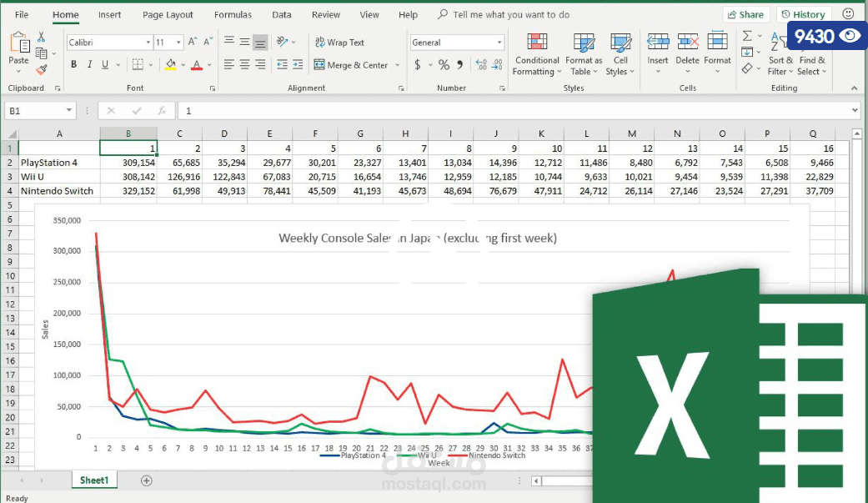Toggle Center horizontal alignment
868x503 pixels.
pos(244,65)
